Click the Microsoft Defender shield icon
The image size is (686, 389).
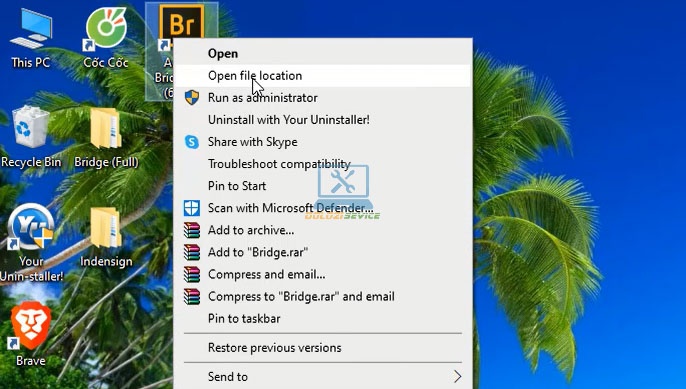192,208
